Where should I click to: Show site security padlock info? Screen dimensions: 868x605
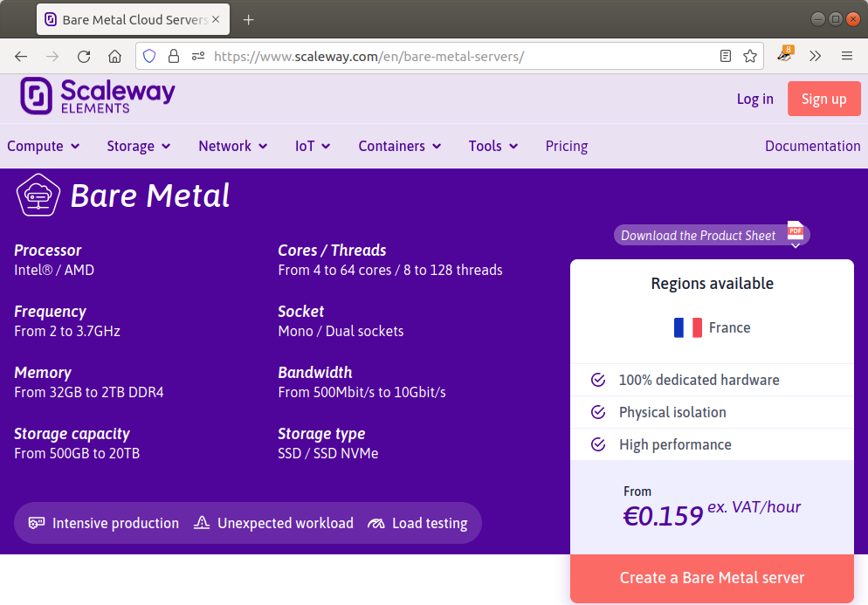pos(174,57)
